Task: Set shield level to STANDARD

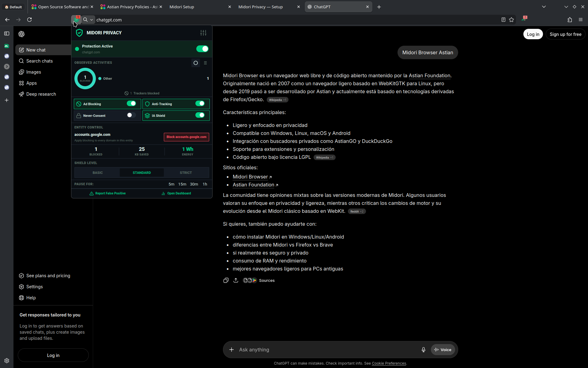Action: (142, 173)
